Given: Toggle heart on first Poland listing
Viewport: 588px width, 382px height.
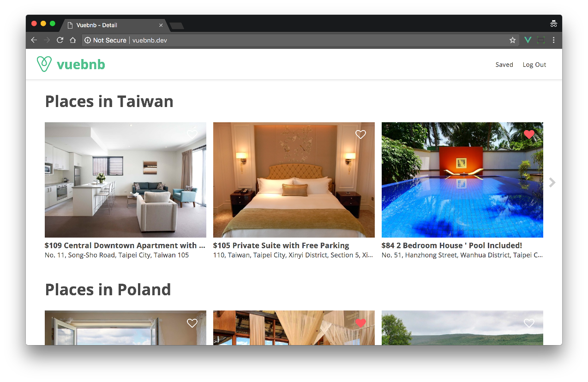Looking at the screenshot, I should pyautogui.click(x=192, y=323).
